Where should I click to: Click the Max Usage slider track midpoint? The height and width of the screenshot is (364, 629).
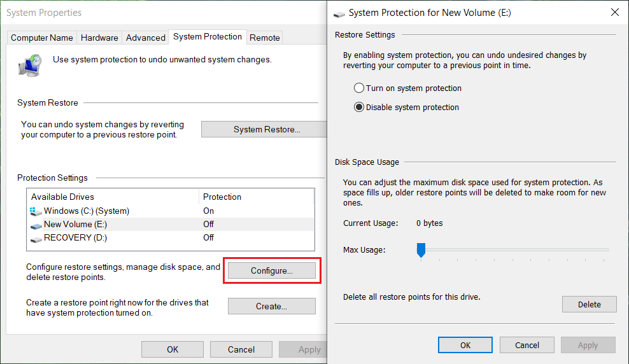[x=512, y=249]
